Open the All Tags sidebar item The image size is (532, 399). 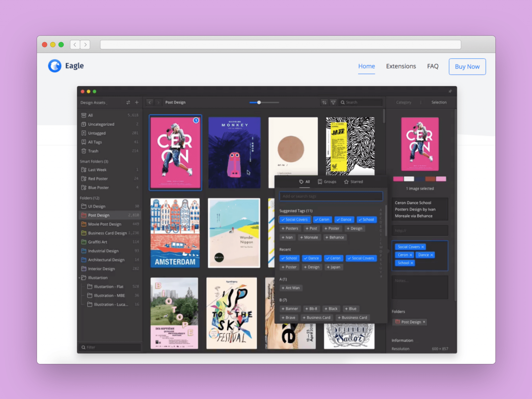pyautogui.click(x=110, y=142)
